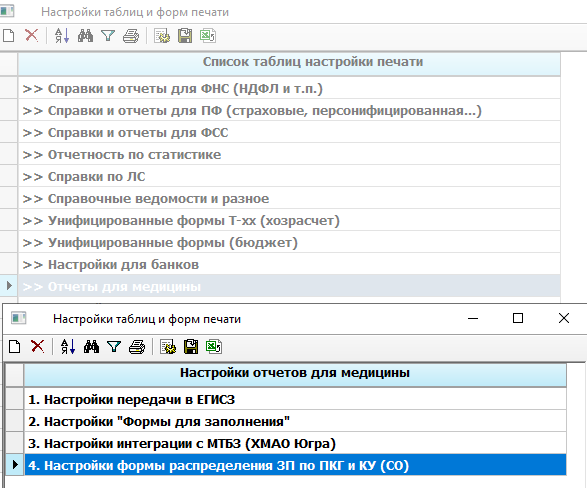
Task: Click column header "Список таблиц настройки печати"
Action: 289,64
